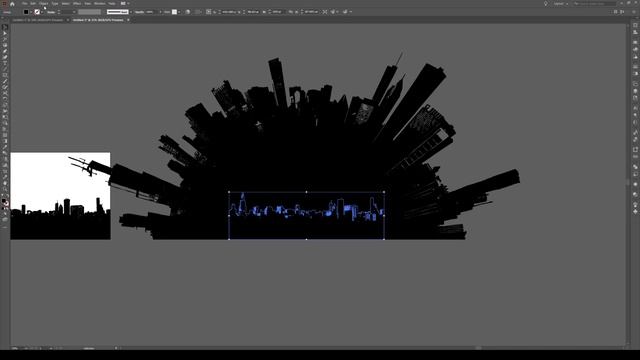Open the stroke weight dropdown

pyautogui.click(x=74, y=12)
